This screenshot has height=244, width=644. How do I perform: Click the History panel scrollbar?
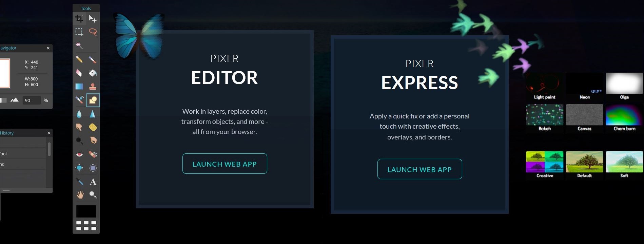coord(50,149)
